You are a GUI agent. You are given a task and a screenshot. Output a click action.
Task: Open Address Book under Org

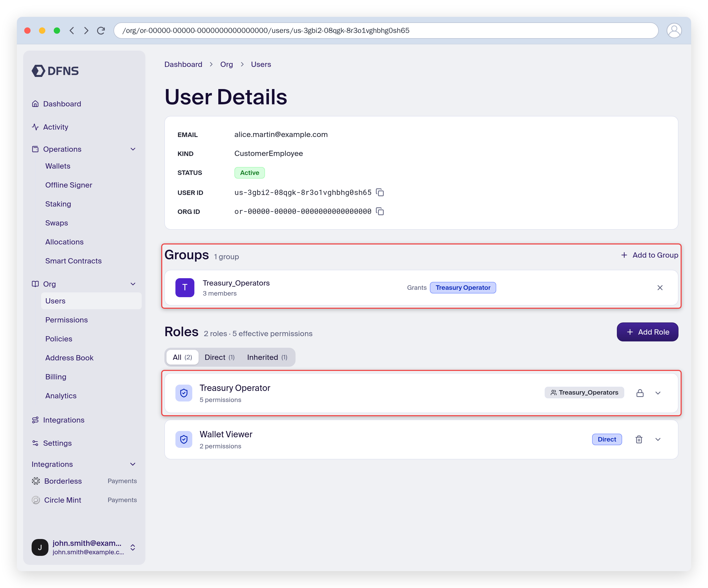coord(70,358)
